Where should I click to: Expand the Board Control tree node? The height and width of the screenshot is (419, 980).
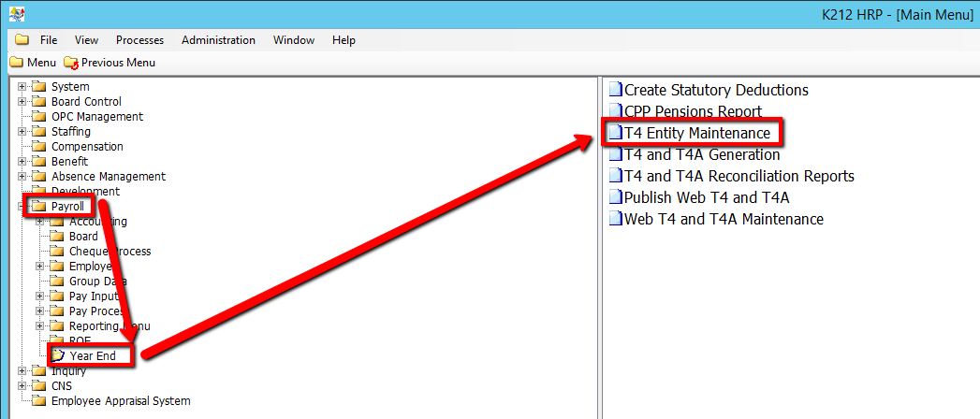[22, 102]
